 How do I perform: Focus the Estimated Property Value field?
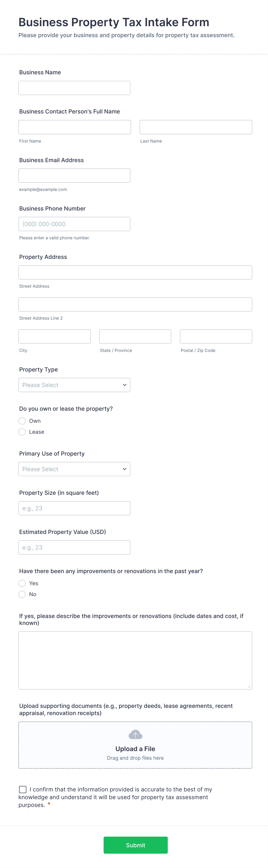74,547
